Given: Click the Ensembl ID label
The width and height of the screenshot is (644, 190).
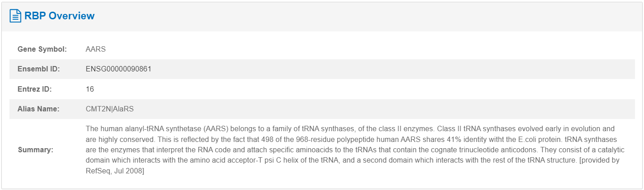Looking at the screenshot, I should pos(39,69).
